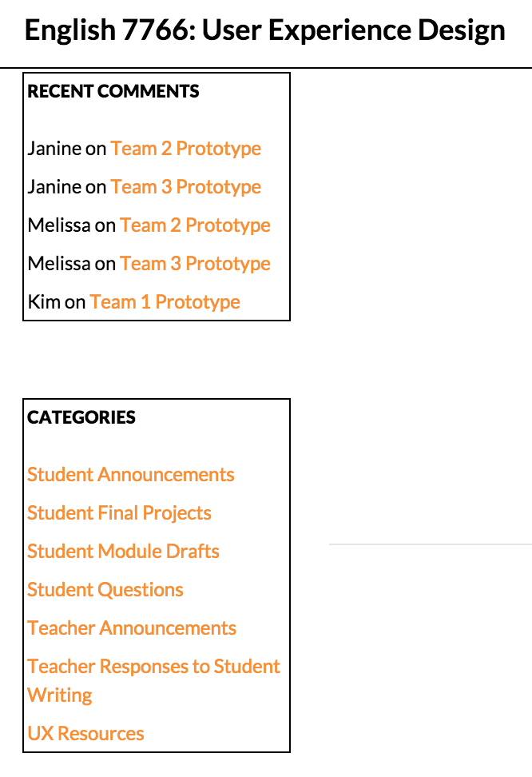The width and height of the screenshot is (532, 777).
Task: Open the Teacher Announcements category
Action: tap(131, 628)
